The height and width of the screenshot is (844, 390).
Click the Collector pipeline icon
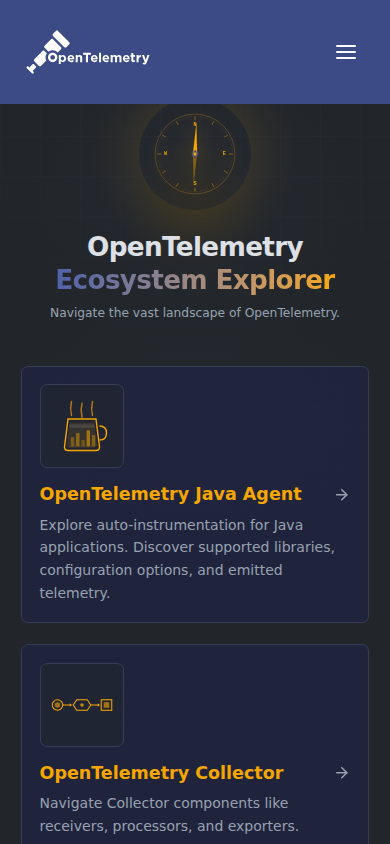[82, 705]
